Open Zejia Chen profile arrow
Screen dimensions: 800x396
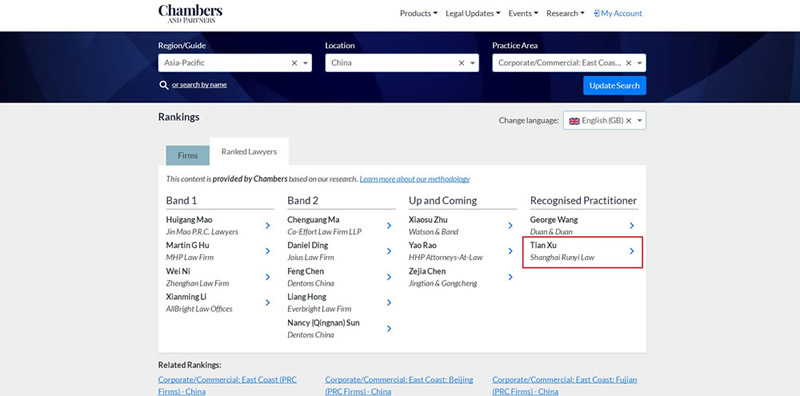[x=510, y=277]
